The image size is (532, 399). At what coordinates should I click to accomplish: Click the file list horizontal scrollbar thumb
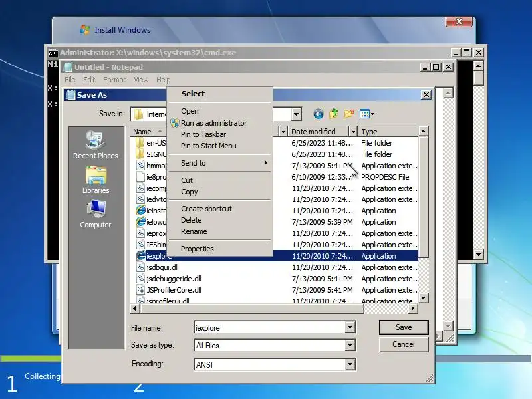point(252,309)
